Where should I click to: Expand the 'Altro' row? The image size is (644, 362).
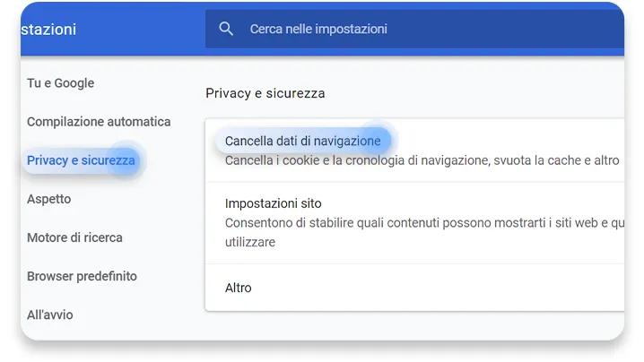point(414,288)
